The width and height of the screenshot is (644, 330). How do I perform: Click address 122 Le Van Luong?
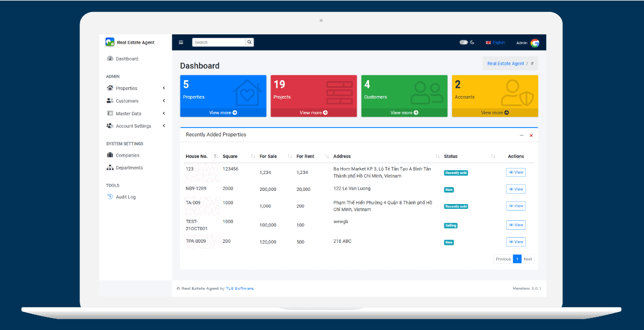click(352, 188)
